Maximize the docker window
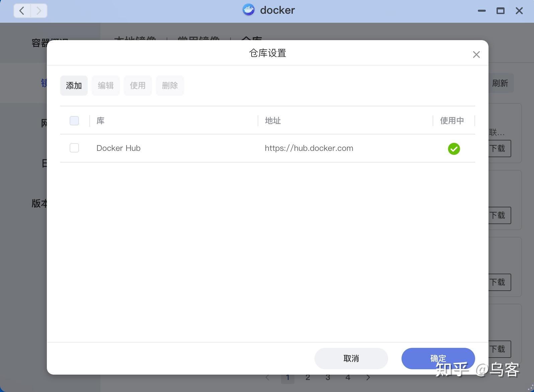This screenshot has width=534, height=392. pyautogui.click(x=501, y=11)
